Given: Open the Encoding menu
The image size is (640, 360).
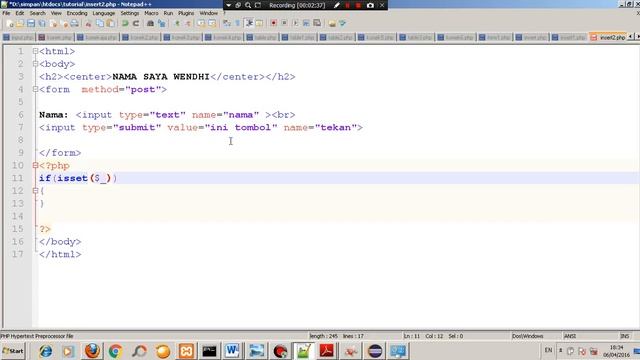Looking at the screenshot, I should [77, 13].
